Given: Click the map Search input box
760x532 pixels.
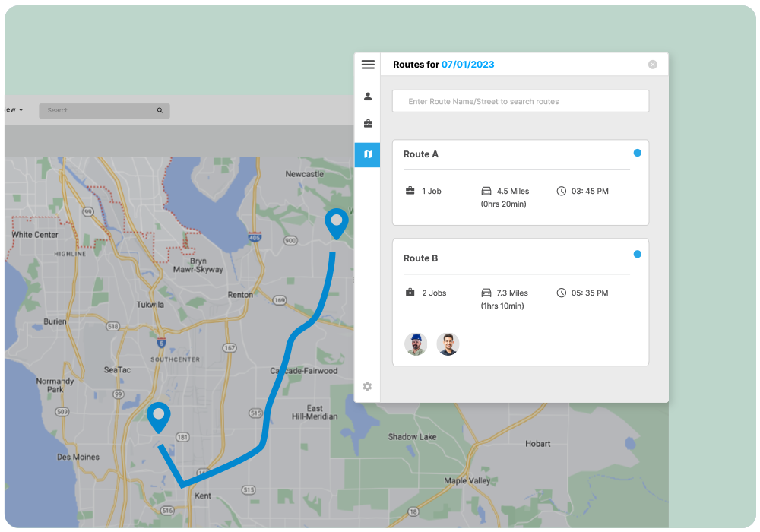Looking at the screenshot, I should tap(99, 110).
